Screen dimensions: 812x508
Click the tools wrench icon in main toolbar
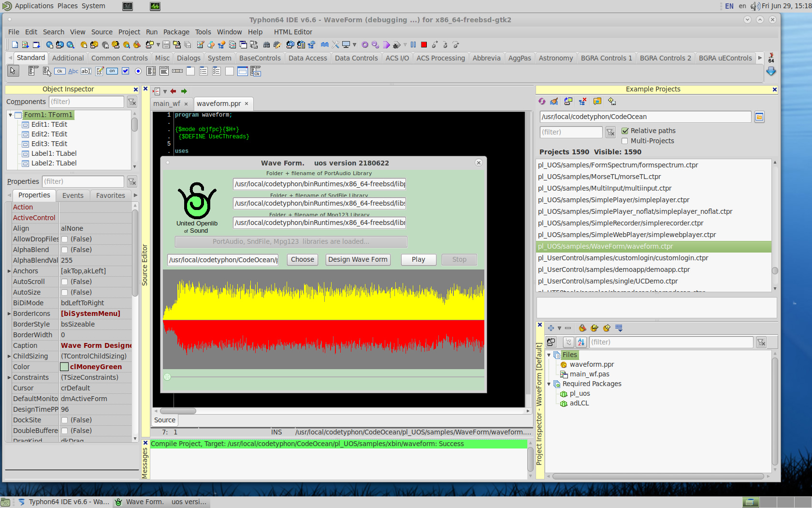coord(335,45)
